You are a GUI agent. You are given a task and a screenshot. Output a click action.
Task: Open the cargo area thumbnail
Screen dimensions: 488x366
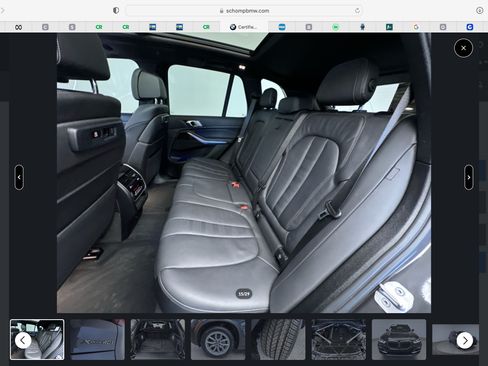[x=158, y=339]
